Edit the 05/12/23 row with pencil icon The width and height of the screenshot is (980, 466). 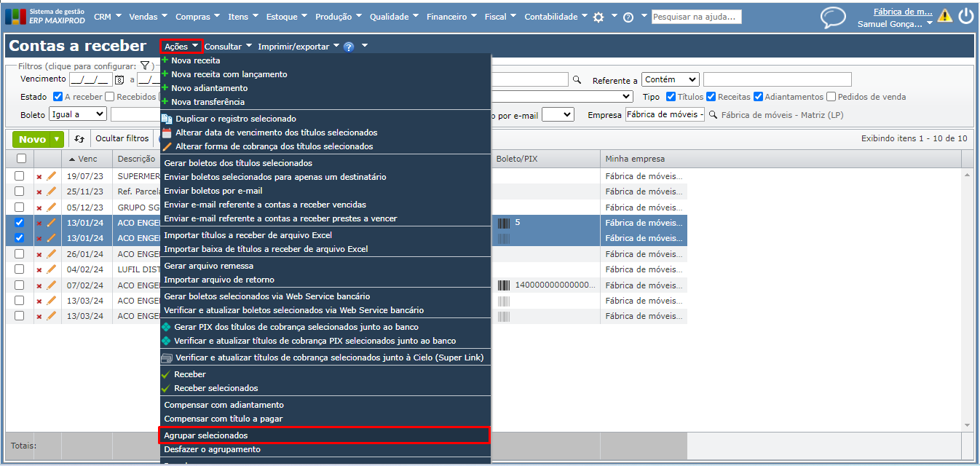[x=51, y=207]
